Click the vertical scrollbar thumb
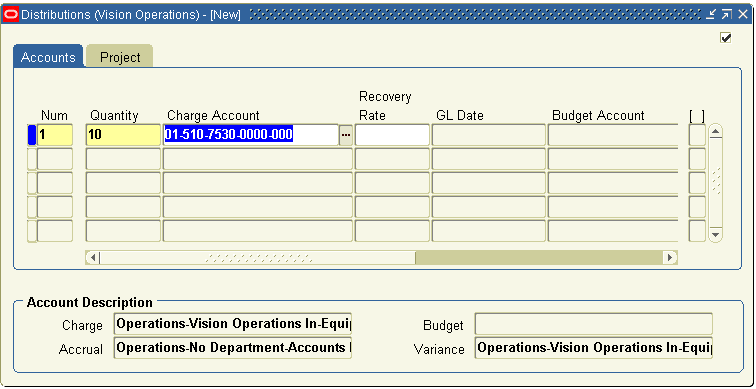The height and width of the screenshot is (389, 756). pyautogui.click(x=716, y=183)
